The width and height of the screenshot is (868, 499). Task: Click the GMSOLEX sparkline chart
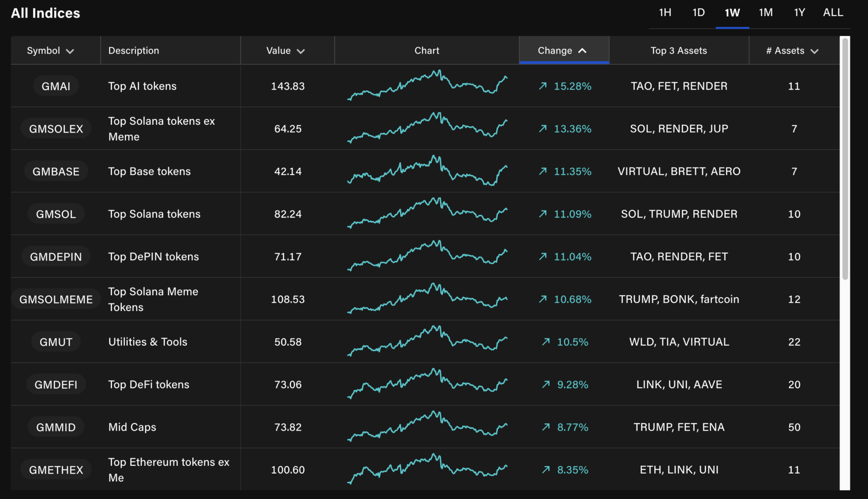click(427, 128)
